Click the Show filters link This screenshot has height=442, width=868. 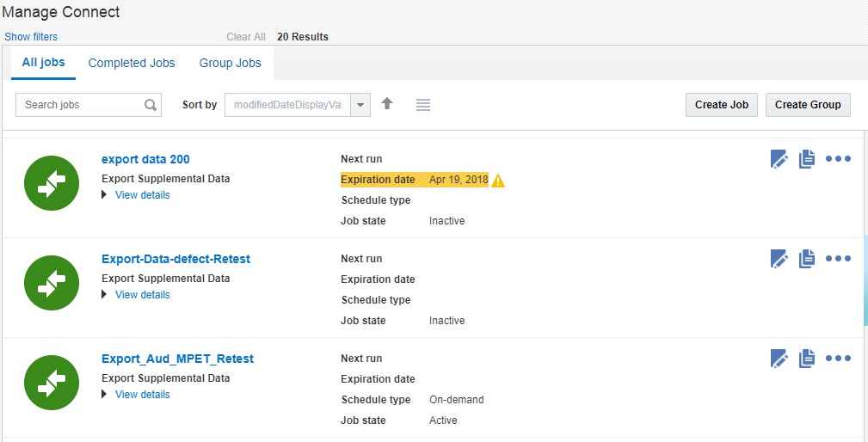[31, 37]
